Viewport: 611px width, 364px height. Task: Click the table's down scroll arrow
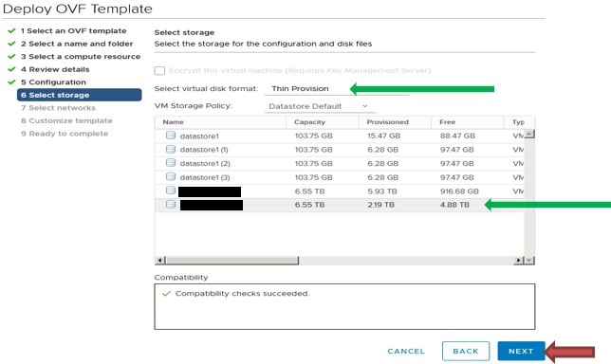click(x=529, y=260)
